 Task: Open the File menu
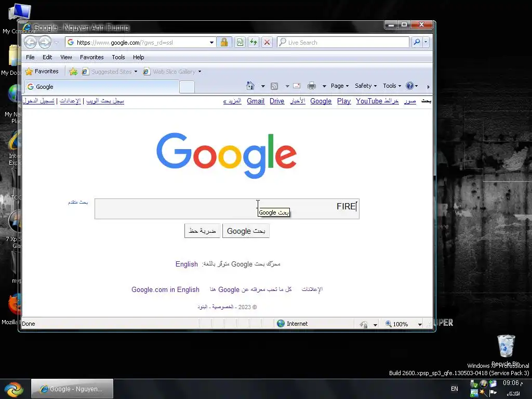point(30,57)
